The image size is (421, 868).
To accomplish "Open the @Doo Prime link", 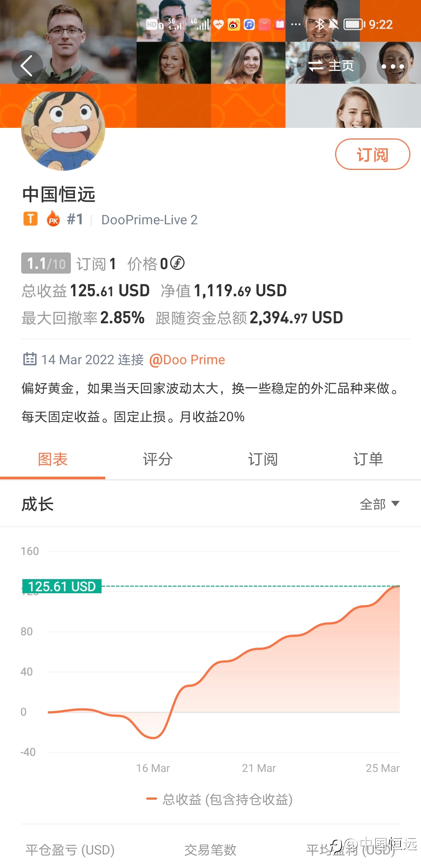I will click(x=187, y=360).
